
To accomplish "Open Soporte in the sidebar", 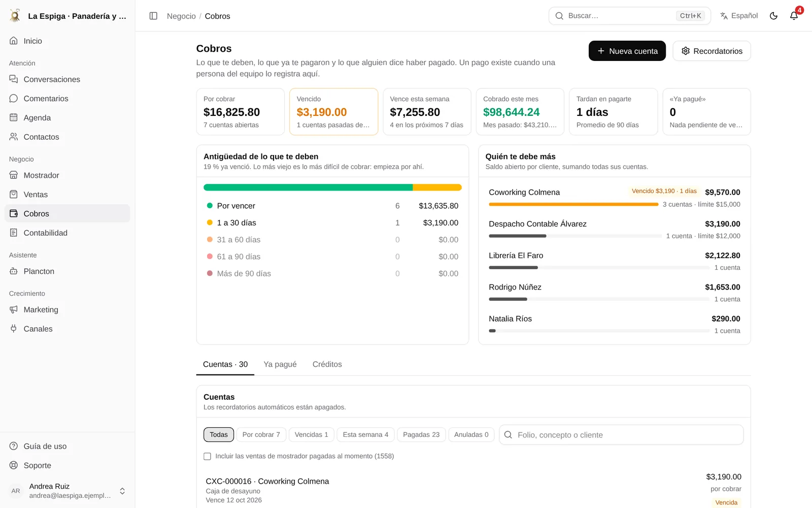I will 67,465.
